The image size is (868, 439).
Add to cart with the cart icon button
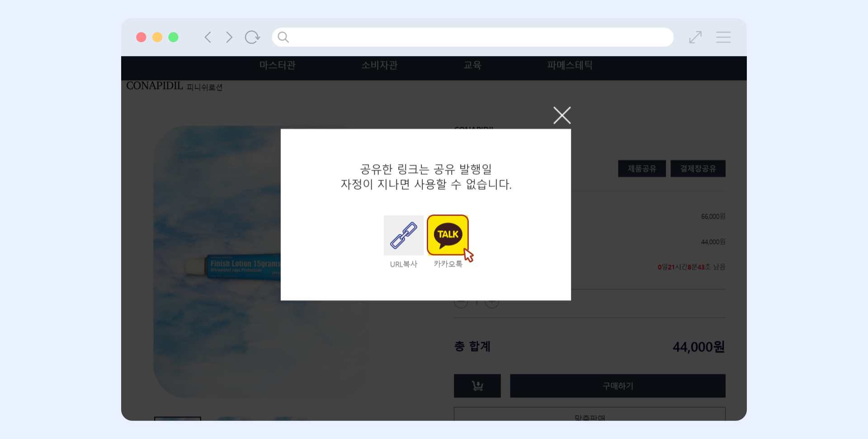point(477,386)
